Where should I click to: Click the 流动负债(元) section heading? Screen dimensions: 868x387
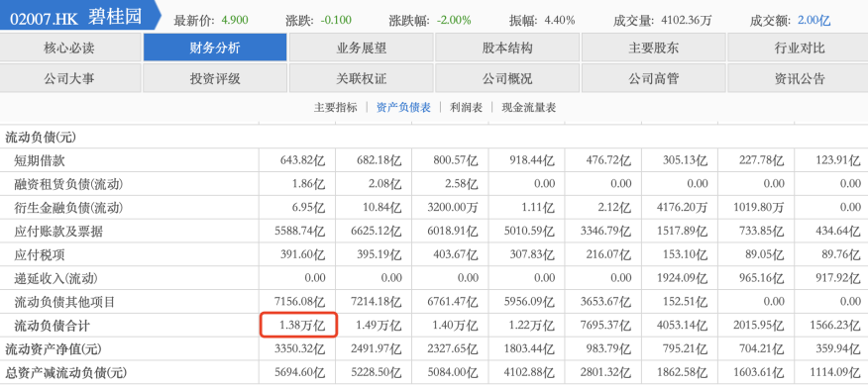[40, 137]
